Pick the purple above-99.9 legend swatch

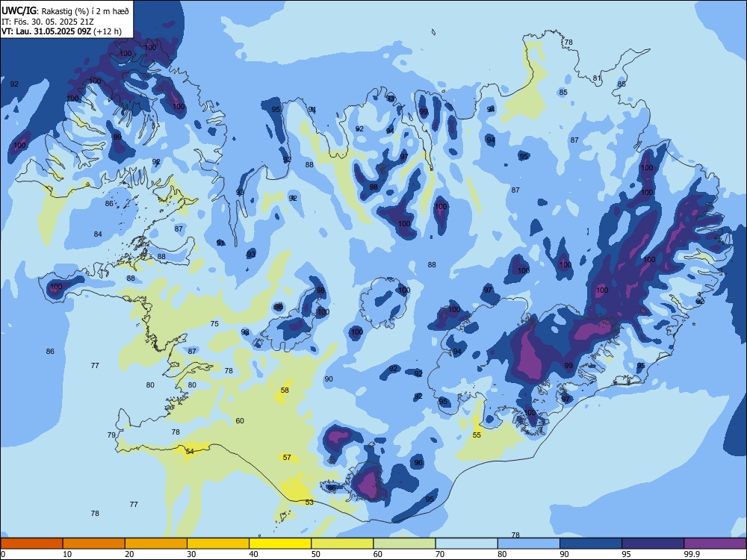[715, 544]
